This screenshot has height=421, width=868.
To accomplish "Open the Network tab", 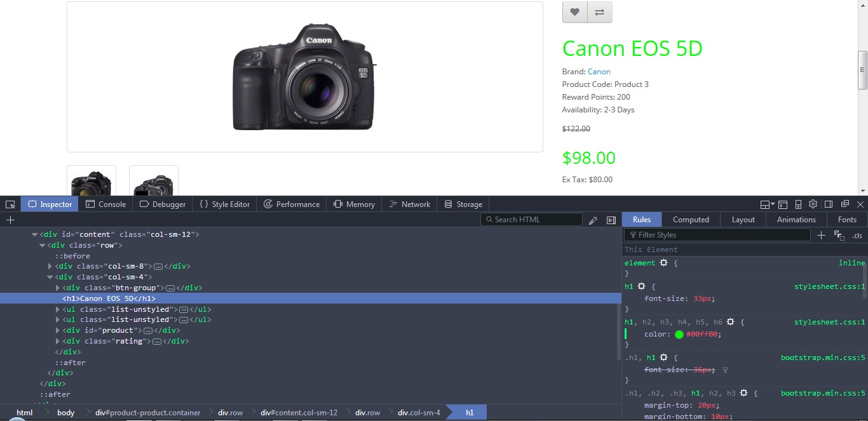I will click(409, 204).
